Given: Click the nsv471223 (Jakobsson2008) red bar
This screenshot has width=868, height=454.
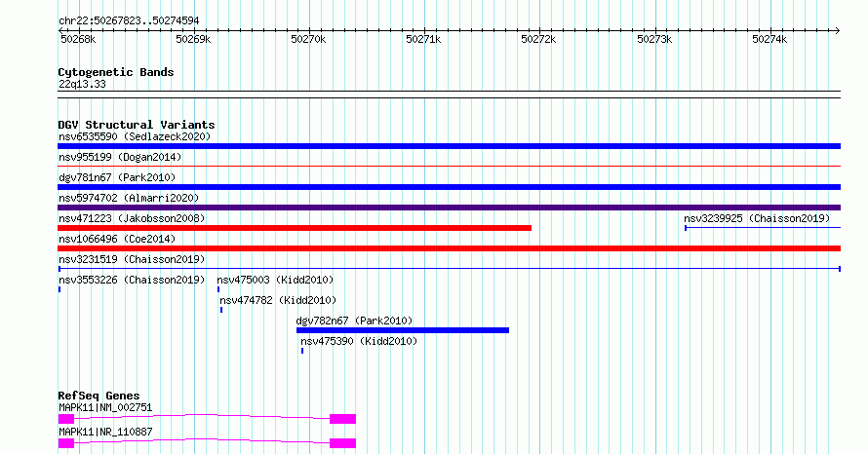Looking at the screenshot, I should 295,228.
